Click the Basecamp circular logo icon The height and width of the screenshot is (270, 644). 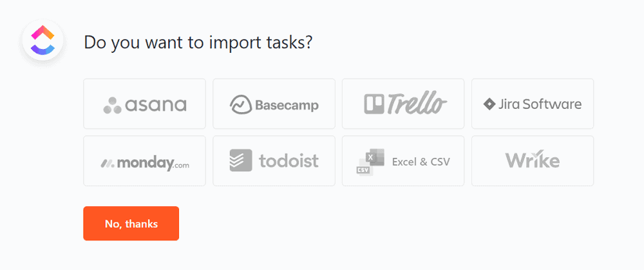(x=241, y=104)
